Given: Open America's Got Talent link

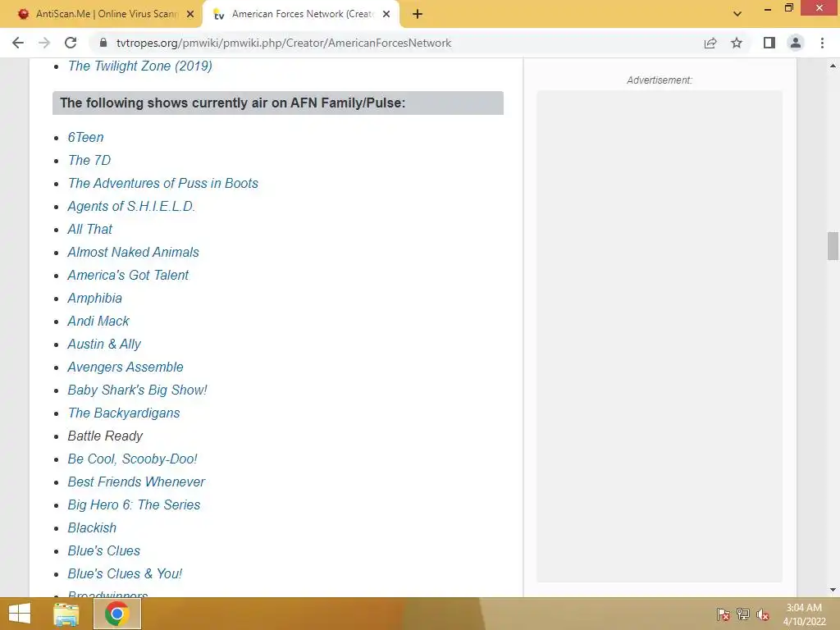Looking at the screenshot, I should tap(128, 276).
